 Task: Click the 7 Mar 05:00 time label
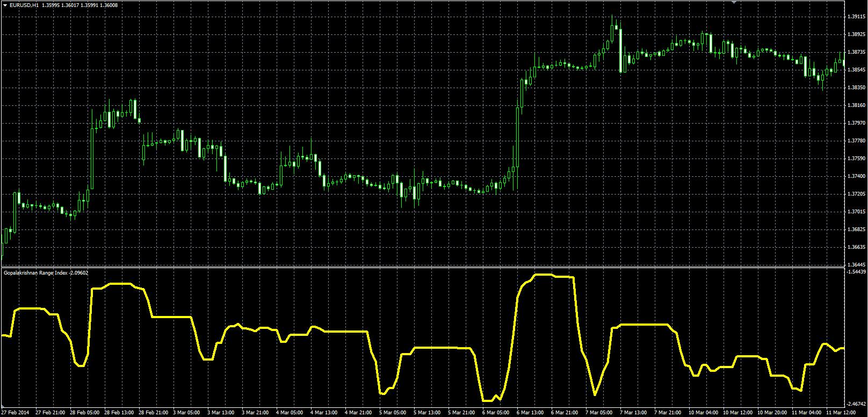[x=599, y=413]
